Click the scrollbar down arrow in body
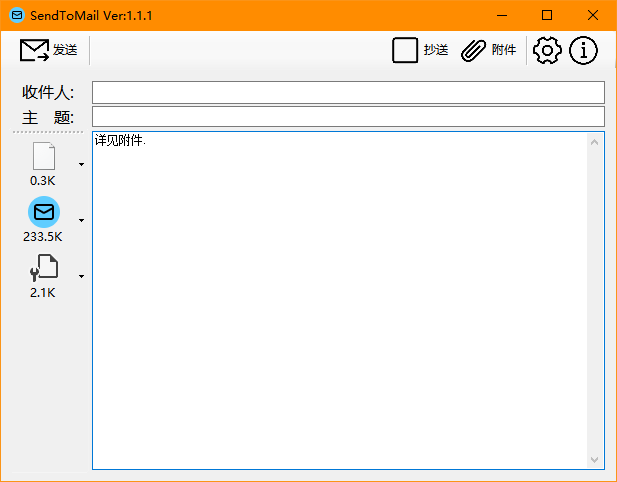The image size is (617, 482). pyautogui.click(x=595, y=459)
